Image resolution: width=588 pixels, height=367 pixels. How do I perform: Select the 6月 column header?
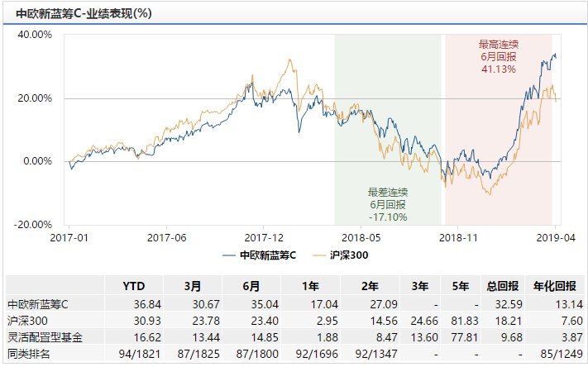click(x=251, y=286)
